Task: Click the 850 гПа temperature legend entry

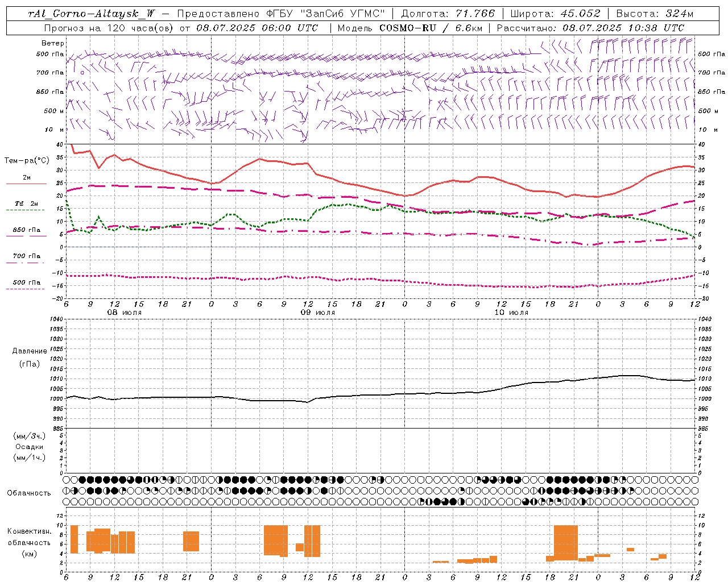Action: coord(27,230)
